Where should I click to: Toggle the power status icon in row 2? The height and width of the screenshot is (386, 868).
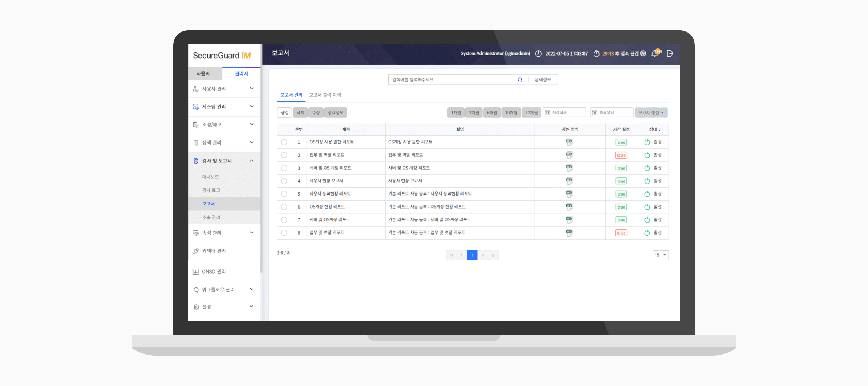tap(647, 155)
